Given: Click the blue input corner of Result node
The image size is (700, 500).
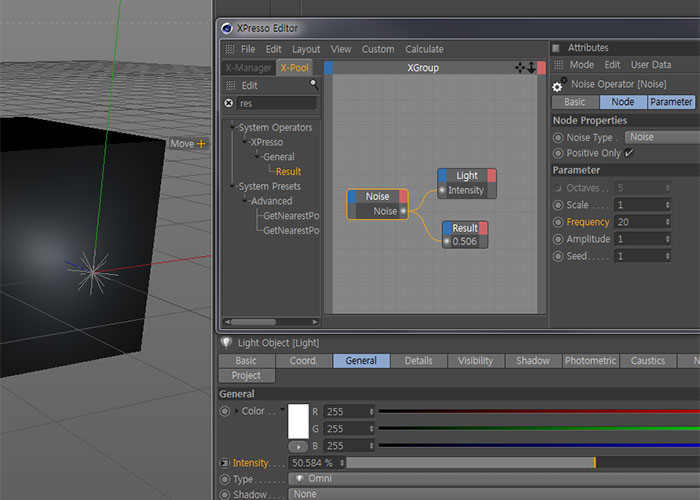Looking at the screenshot, I should coord(447,228).
